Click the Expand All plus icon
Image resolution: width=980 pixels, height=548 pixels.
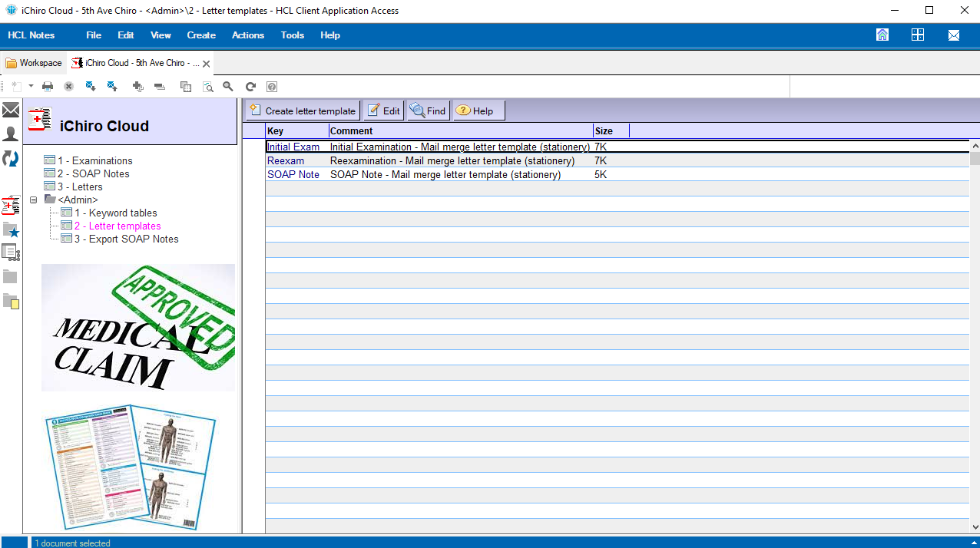tap(138, 87)
